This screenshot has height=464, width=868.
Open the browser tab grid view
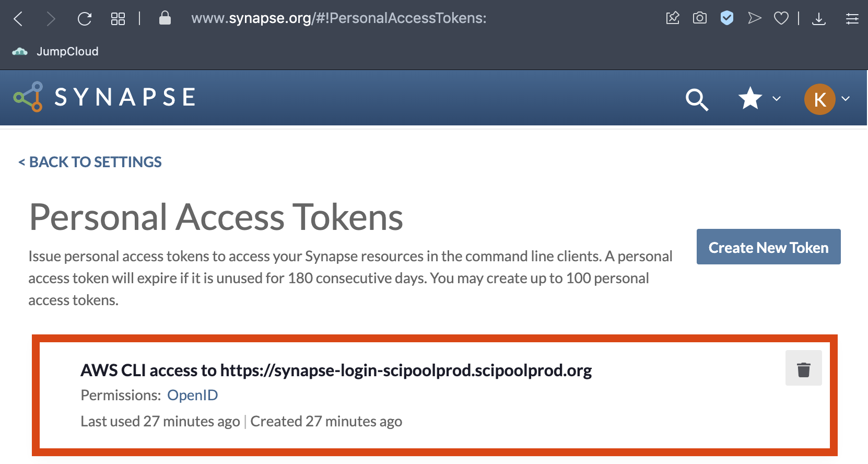click(118, 19)
